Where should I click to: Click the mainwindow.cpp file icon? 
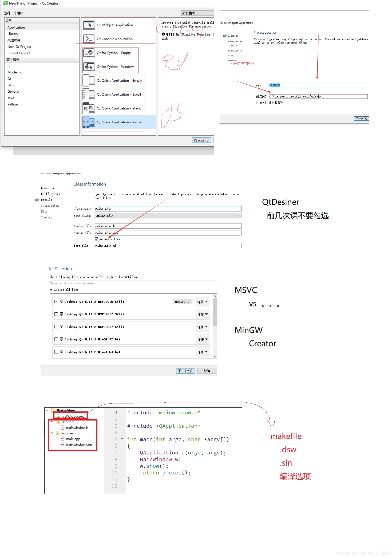[x=63, y=445]
